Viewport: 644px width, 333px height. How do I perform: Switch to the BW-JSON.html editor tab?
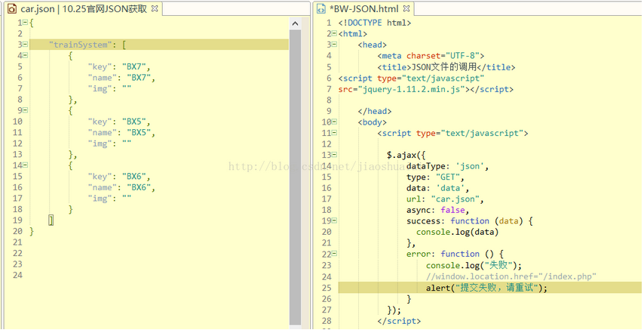coord(363,8)
